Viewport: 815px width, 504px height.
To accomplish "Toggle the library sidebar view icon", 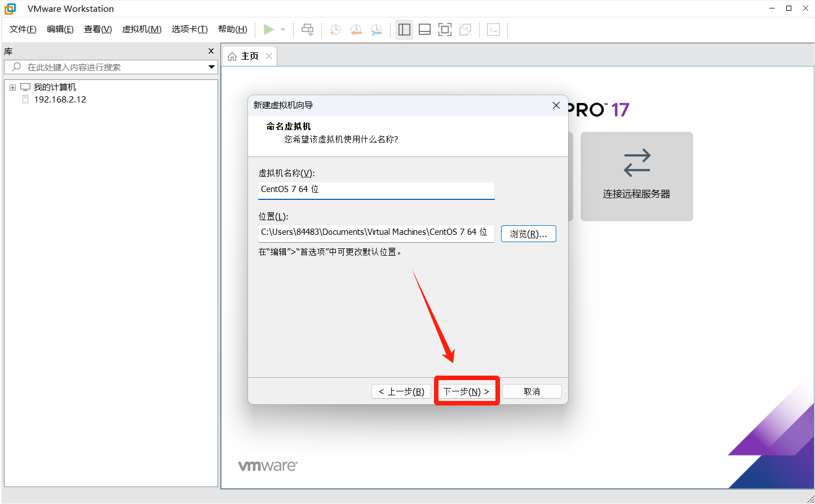I will [404, 30].
